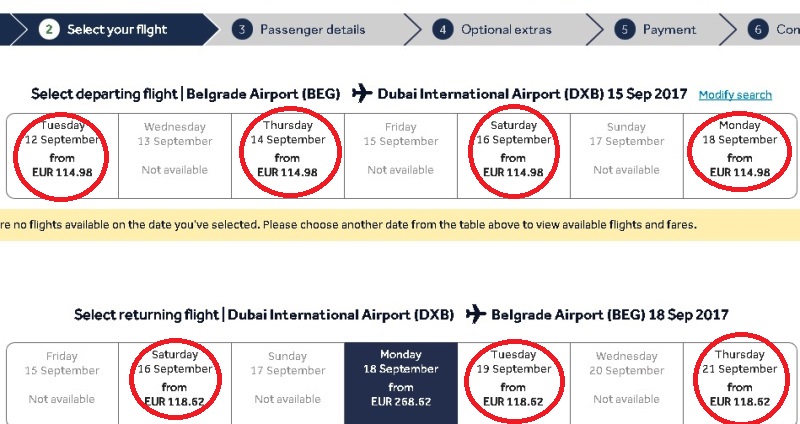Go to the Optional extras step
Image resolution: width=800 pixels, height=424 pixels.
pos(506,29)
